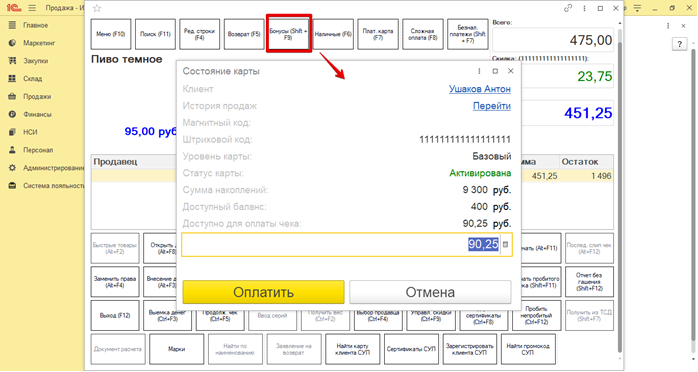Open Система лояльности sidebar item
The width and height of the screenshot is (698, 372).
(x=46, y=186)
